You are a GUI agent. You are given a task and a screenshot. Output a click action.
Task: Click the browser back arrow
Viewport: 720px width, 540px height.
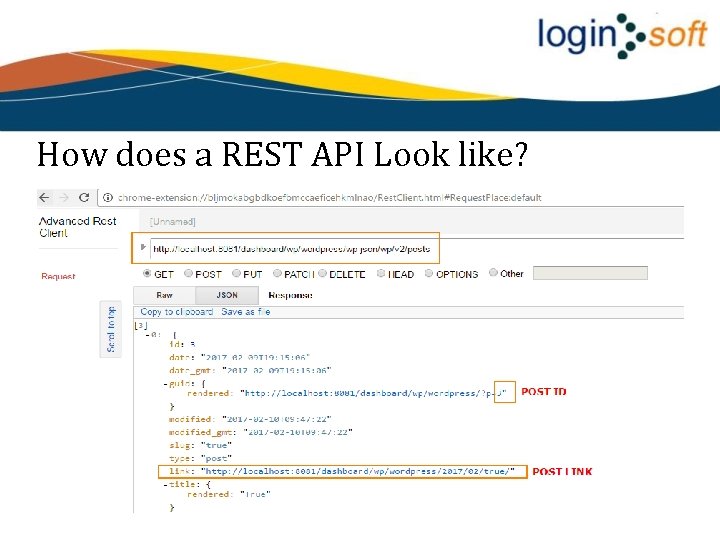[x=44, y=197]
